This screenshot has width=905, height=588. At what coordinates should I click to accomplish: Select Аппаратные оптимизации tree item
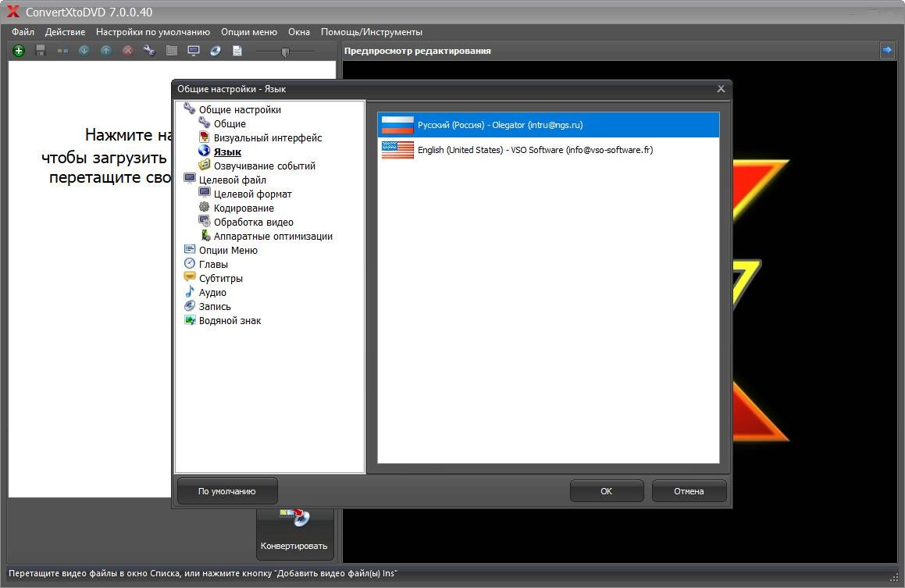pos(273,236)
